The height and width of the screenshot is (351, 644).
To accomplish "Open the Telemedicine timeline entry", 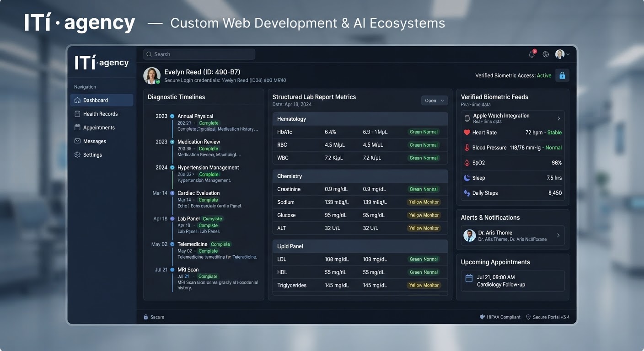I will (x=192, y=244).
